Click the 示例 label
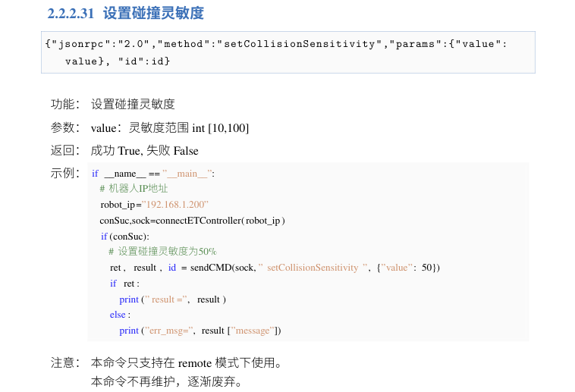Viewport: 575px width, 392px height. (x=65, y=173)
